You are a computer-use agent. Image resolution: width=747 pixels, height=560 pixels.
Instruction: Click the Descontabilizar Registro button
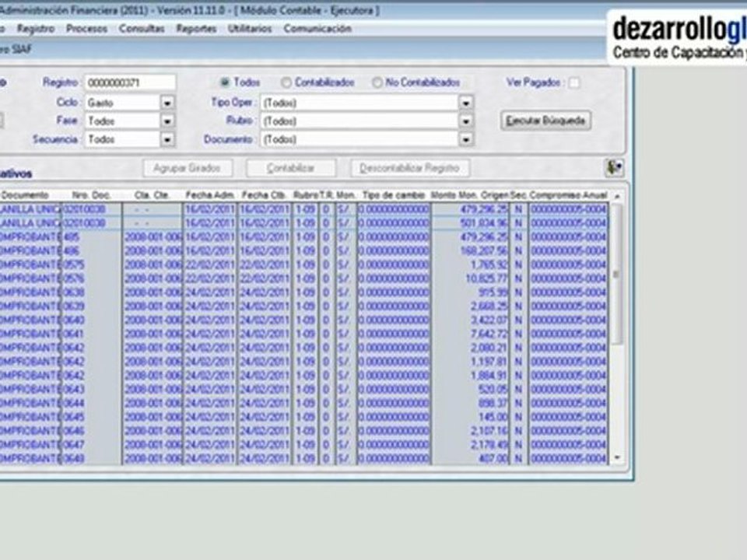410,168
